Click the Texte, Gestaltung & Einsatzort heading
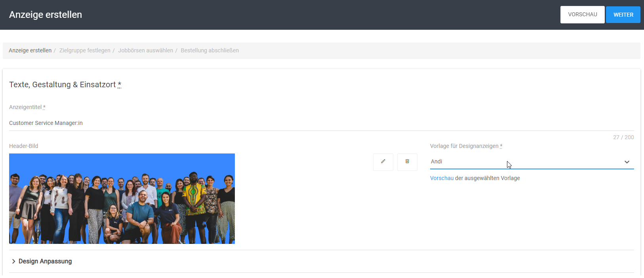This screenshot has width=644, height=278. (x=65, y=84)
